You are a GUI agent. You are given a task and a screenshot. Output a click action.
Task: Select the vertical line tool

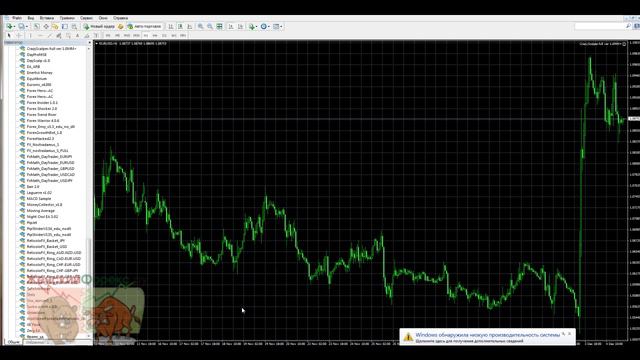(x=30, y=36)
